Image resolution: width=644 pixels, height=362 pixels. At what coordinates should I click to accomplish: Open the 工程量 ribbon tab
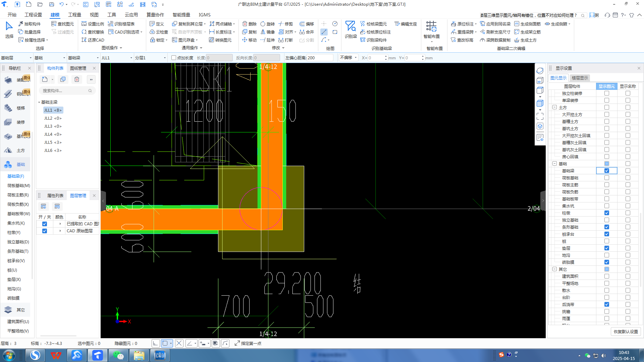pos(74,15)
